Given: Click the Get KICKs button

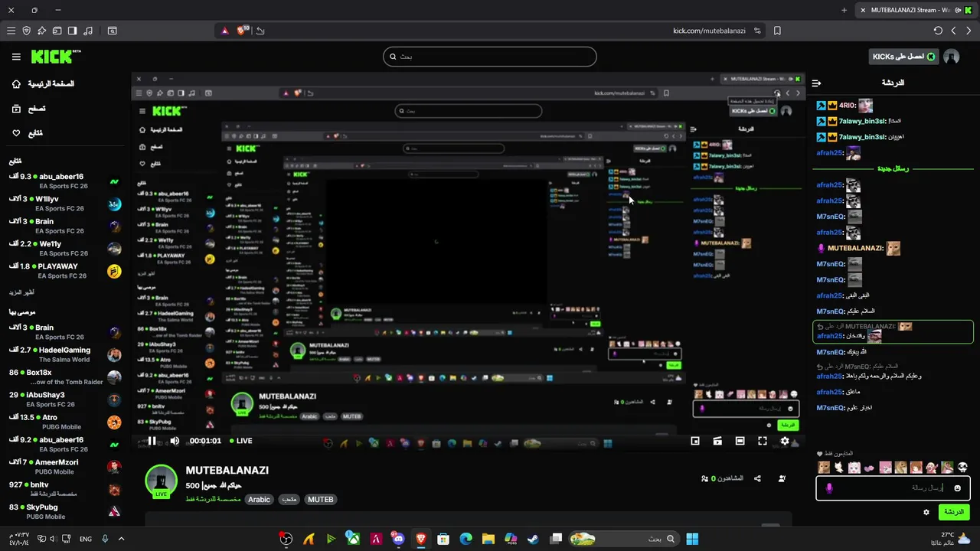Looking at the screenshot, I should (903, 57).
